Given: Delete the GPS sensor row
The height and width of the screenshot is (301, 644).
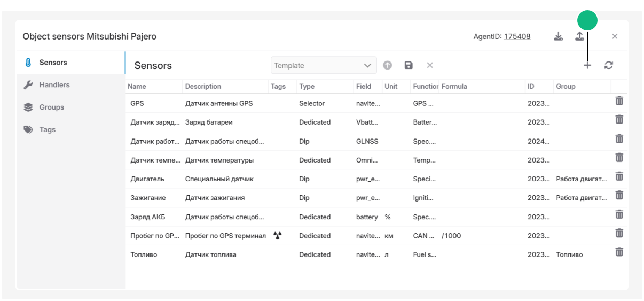Looking at the screenshot, I should [619, 101].
